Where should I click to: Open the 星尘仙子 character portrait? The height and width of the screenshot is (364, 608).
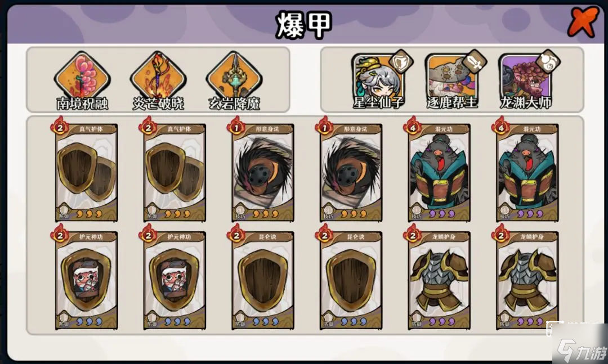coord(377,80)
